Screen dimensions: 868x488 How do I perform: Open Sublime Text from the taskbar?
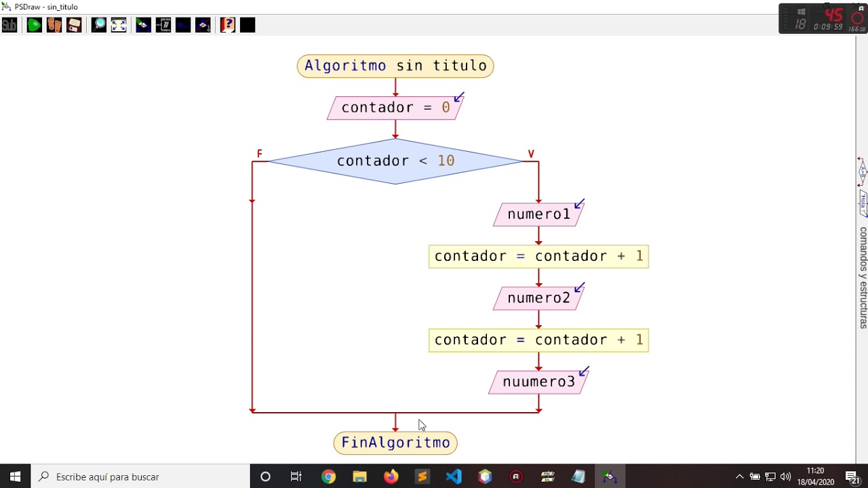coord(422,476)
